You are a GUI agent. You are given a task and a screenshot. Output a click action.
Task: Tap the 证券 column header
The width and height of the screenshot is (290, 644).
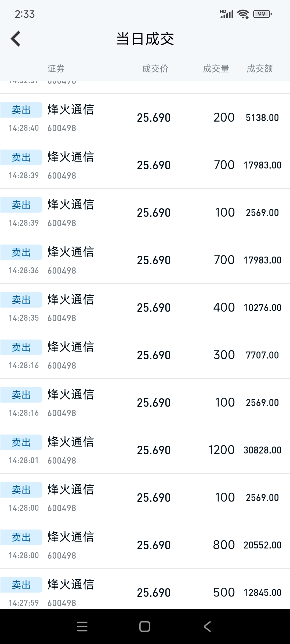click(x=56, y=69)
